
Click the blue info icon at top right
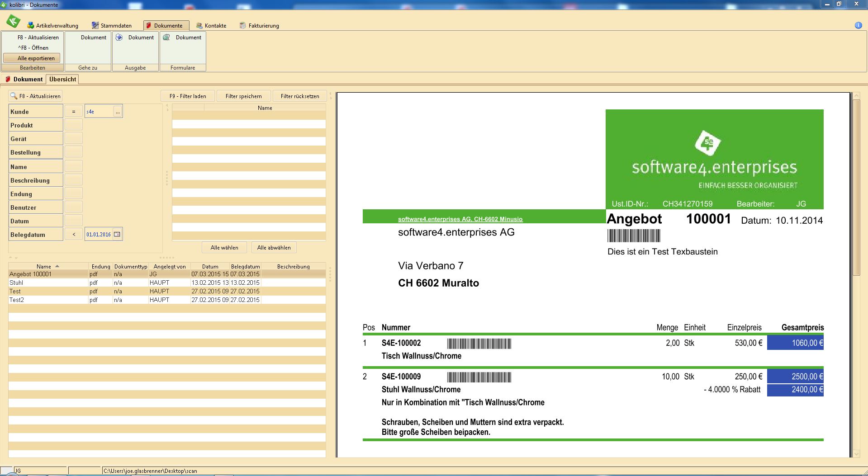coord(858,25)
